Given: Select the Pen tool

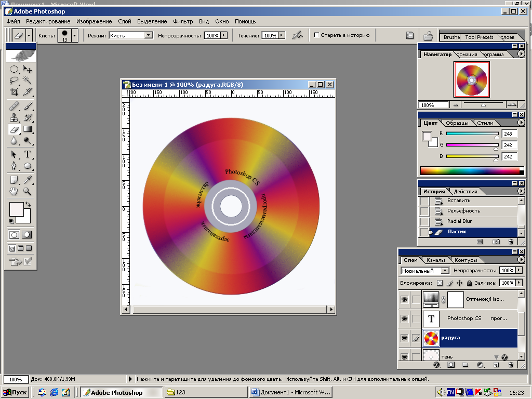Looking at the screenshot, I should (14, 166).
